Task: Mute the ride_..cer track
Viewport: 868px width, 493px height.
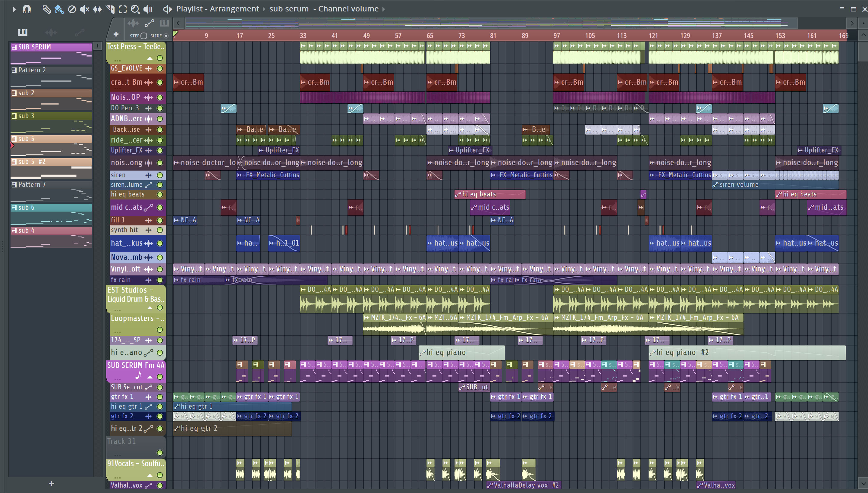Action: pyautogui.click(x=160, y=140)
